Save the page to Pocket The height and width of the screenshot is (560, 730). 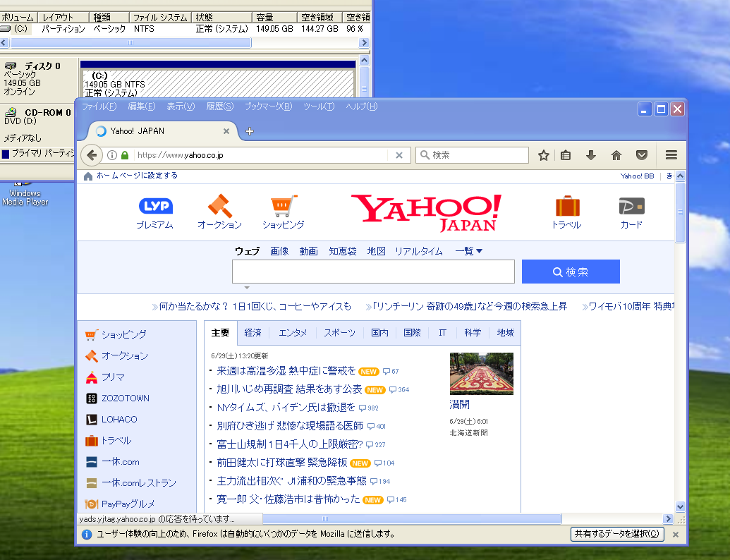pos(641,154)
